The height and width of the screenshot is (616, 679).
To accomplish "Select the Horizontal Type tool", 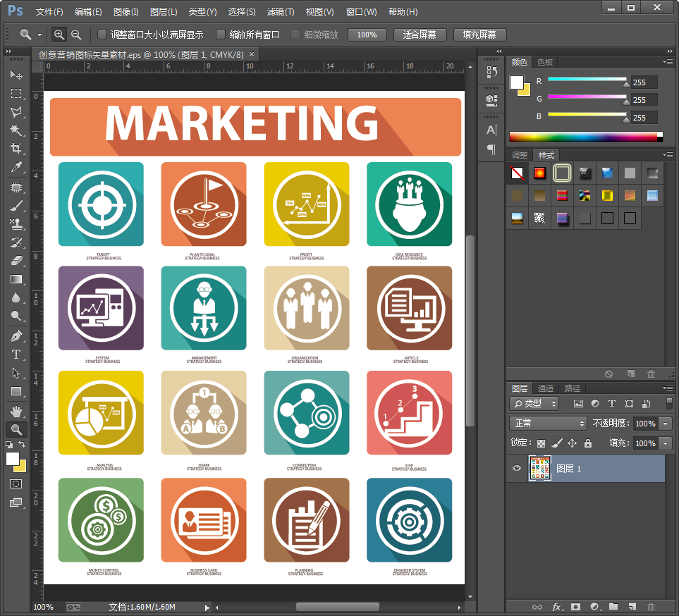I will [x=16, y=354].
